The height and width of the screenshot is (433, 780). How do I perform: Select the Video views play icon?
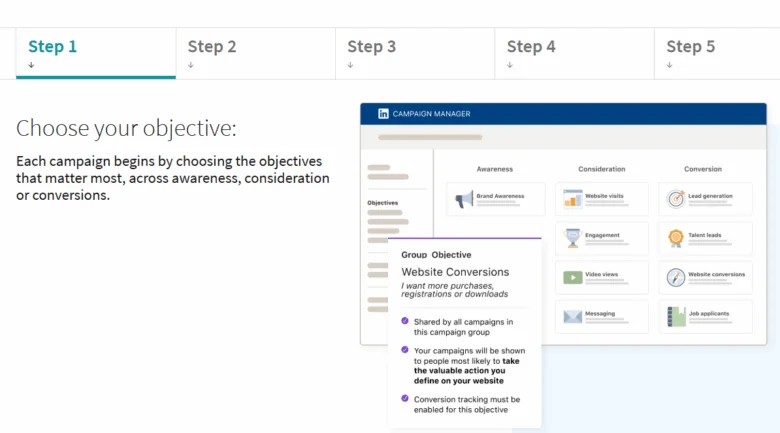[x=572, y=277]
